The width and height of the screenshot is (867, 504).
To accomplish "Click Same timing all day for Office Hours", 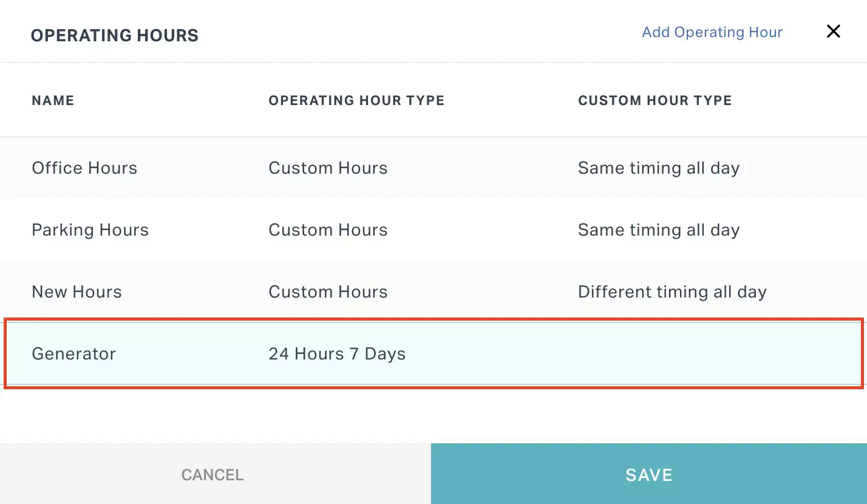I will [x=658, y=168].
